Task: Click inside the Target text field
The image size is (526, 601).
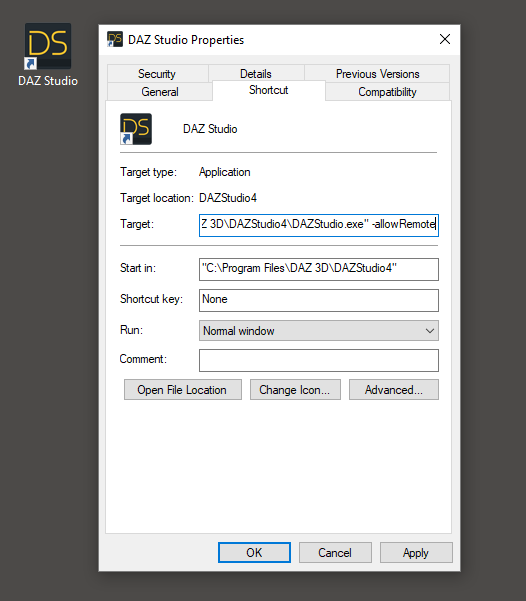Action: coord(319,225)
